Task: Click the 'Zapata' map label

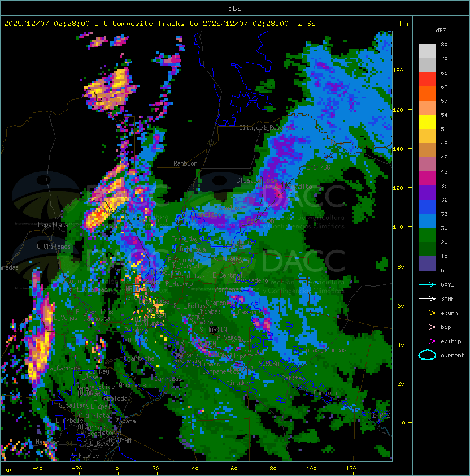Action: [125, 421]
